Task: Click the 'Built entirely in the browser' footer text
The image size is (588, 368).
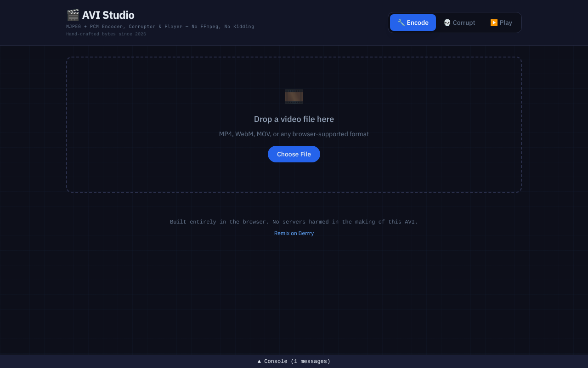Action: (294, 222)
